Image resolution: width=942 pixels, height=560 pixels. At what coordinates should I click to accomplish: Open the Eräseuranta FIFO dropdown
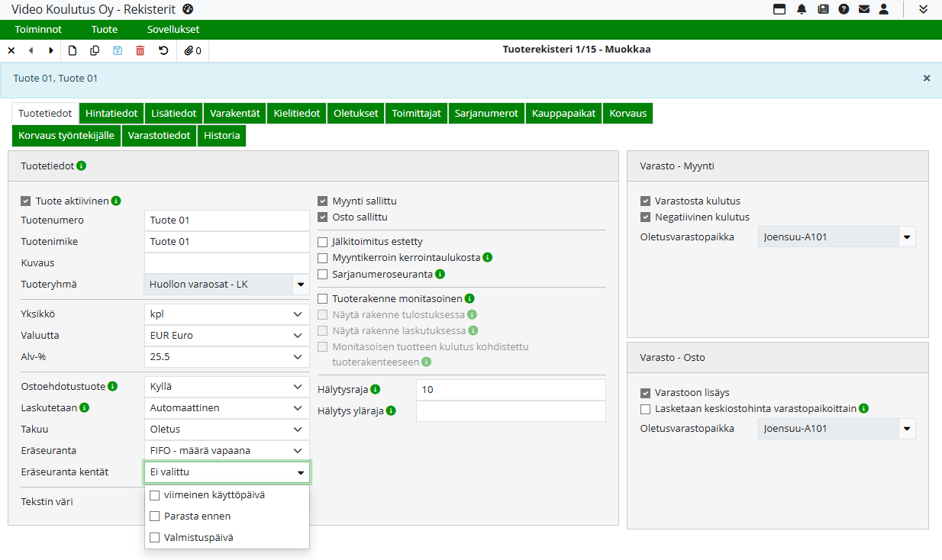pos(226,451)
